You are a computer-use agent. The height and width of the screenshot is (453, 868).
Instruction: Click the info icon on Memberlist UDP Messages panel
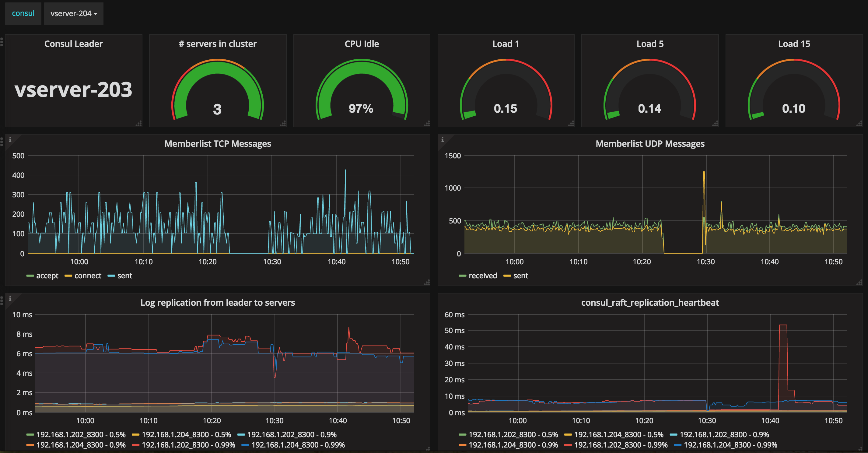coord(443,139)
